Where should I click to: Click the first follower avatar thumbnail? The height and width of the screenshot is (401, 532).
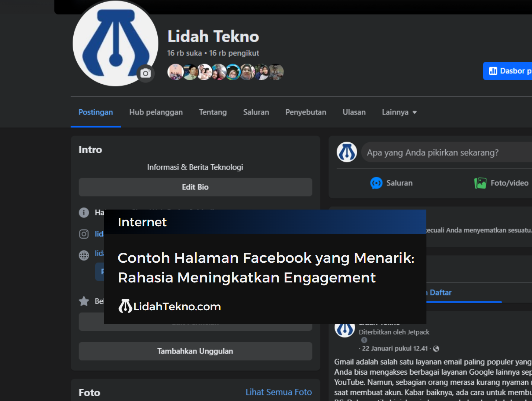[x=175, y=72]
